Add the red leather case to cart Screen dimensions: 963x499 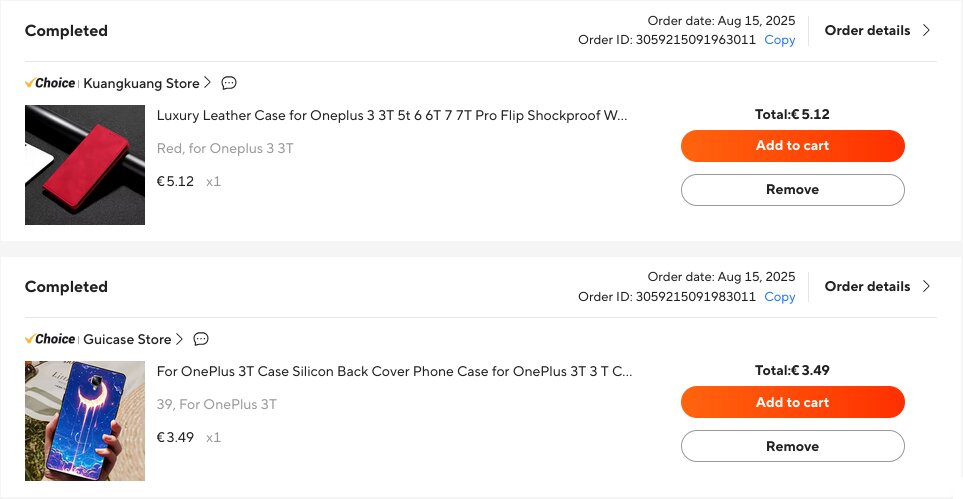tap(792, 145)
